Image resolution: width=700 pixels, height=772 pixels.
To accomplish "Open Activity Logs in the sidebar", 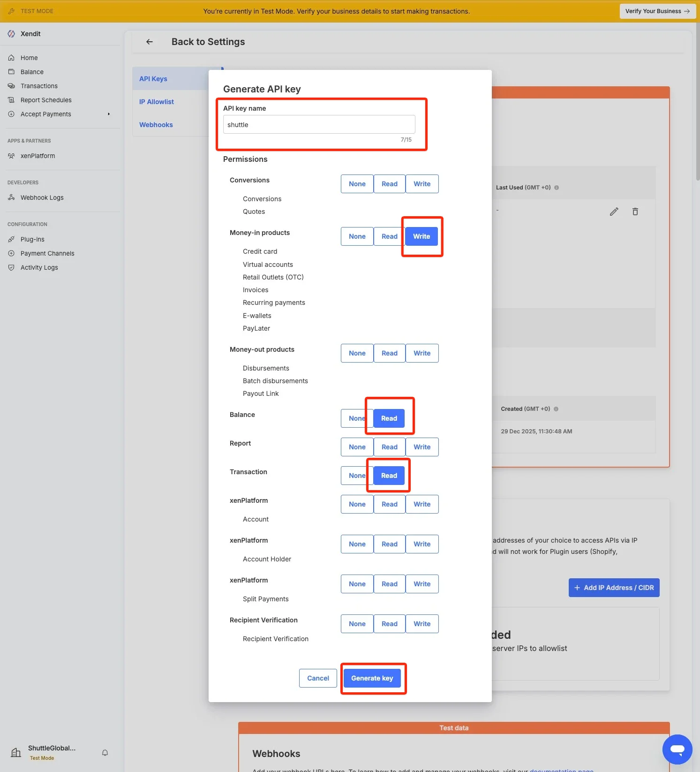I will tap(39, 267).
